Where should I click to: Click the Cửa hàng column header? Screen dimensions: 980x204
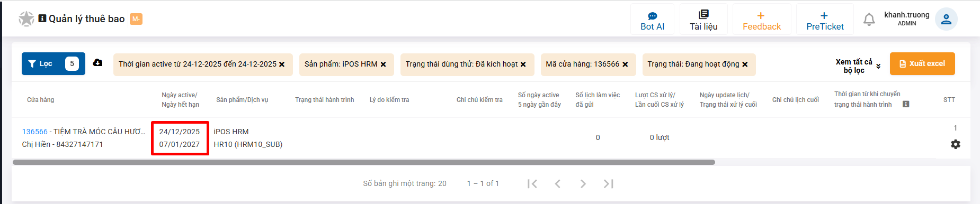tap(41, 100)
